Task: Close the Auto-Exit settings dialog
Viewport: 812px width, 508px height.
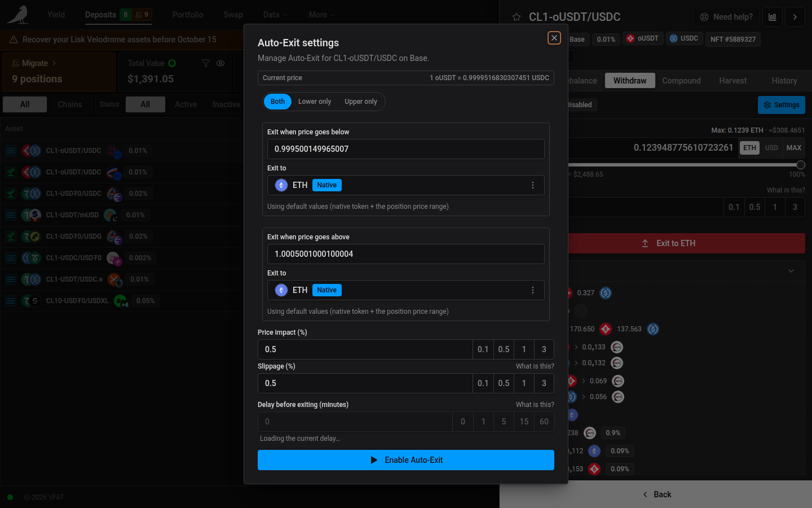Action: click(x=554, y=38)
